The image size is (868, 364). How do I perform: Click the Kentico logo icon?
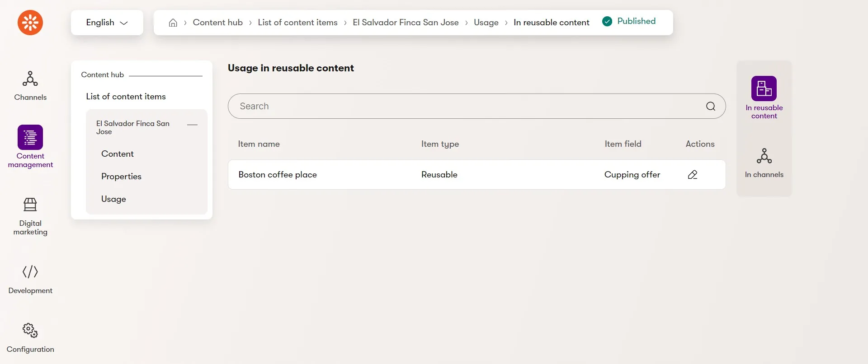coord(30,23)
